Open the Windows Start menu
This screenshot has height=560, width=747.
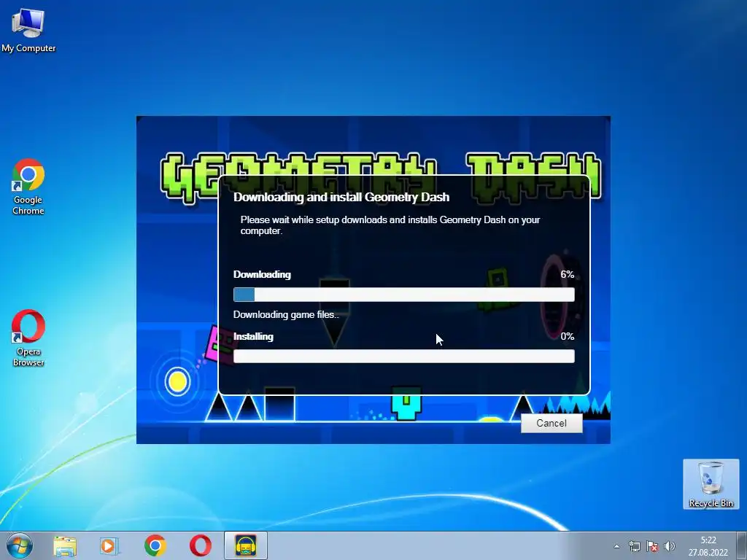tap(20, 545)
